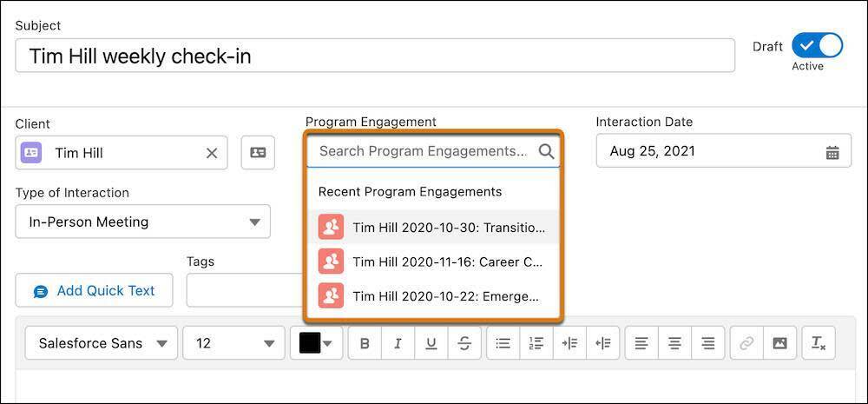Click the engagement icon beside the 2020-10-22 entry
This screenshot has height=404, width=868.
331,296
